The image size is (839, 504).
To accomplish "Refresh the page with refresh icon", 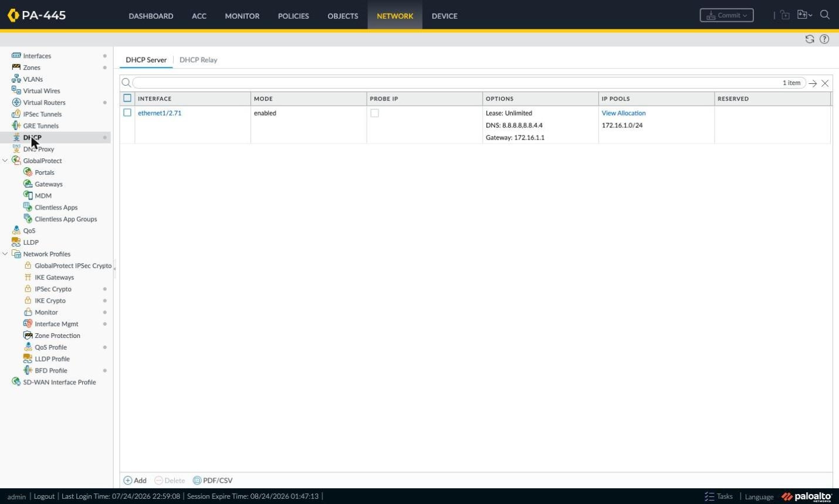I will tap(810, 39).
